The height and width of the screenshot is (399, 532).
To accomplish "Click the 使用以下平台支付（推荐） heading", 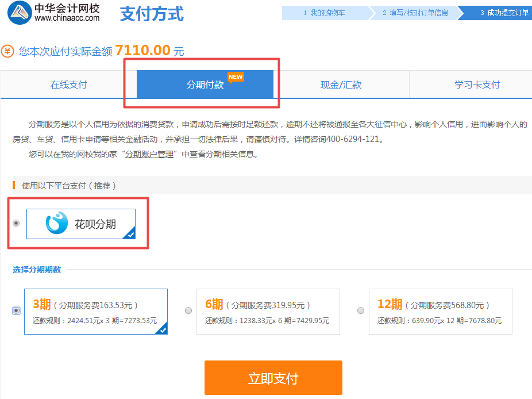I will pos(69,186).
